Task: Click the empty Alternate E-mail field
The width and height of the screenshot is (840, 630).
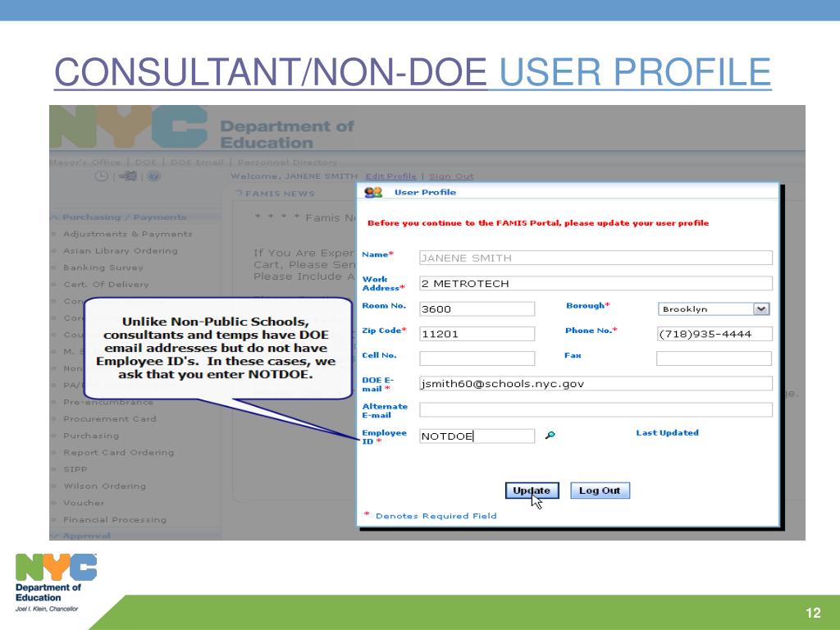Action: (x=596, y=410)
